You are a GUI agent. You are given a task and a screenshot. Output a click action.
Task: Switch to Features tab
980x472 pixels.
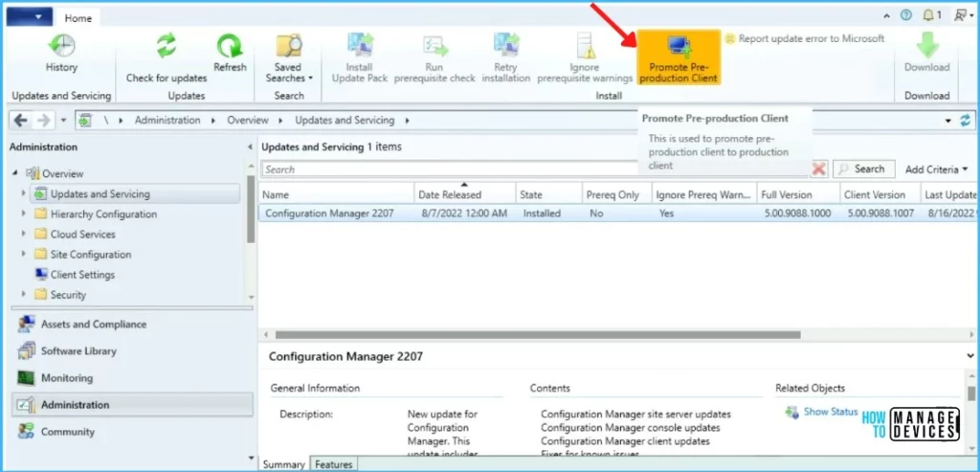[x=333, y=464]
